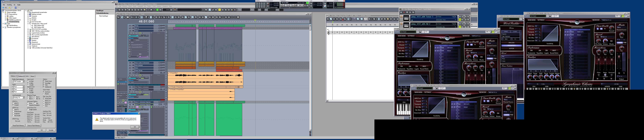Screen dimensions: 644x140
Task: Click the global Mute indicator button
Action: click(x=220, y=10)
